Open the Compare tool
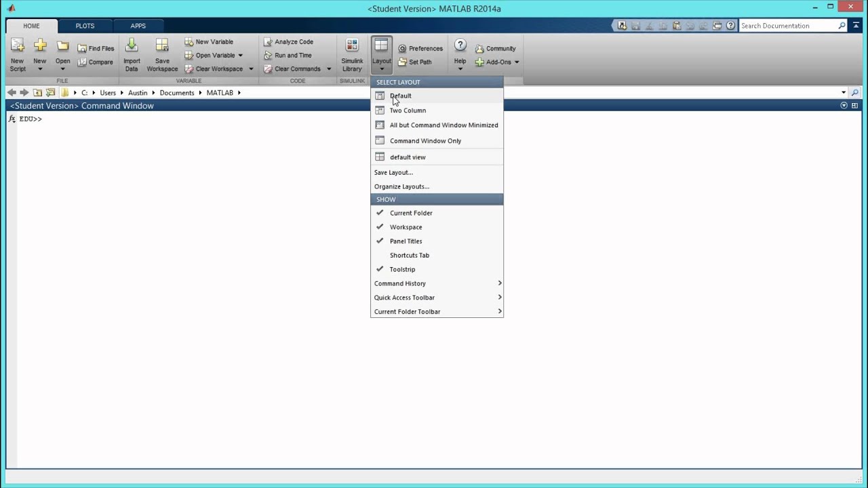 coord(95,62)
